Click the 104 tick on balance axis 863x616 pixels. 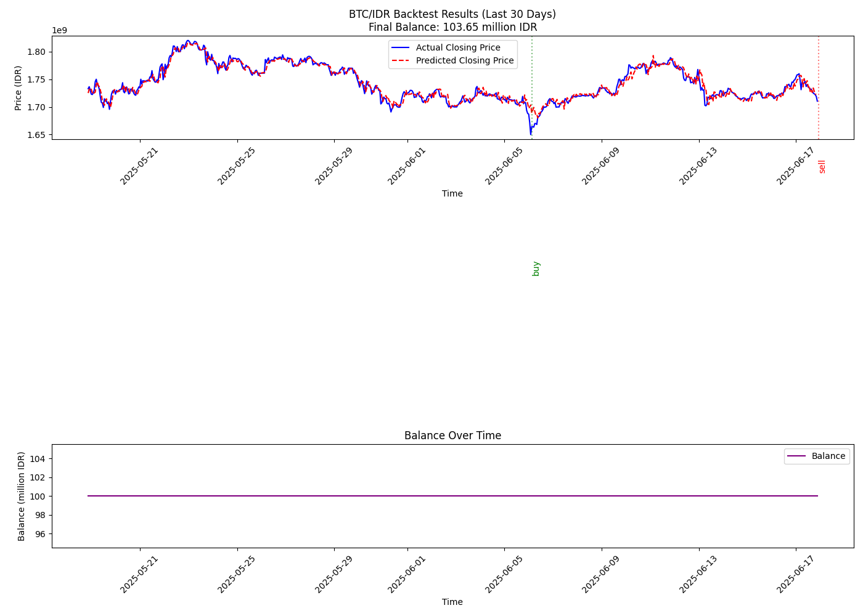[x=38, y=459]
